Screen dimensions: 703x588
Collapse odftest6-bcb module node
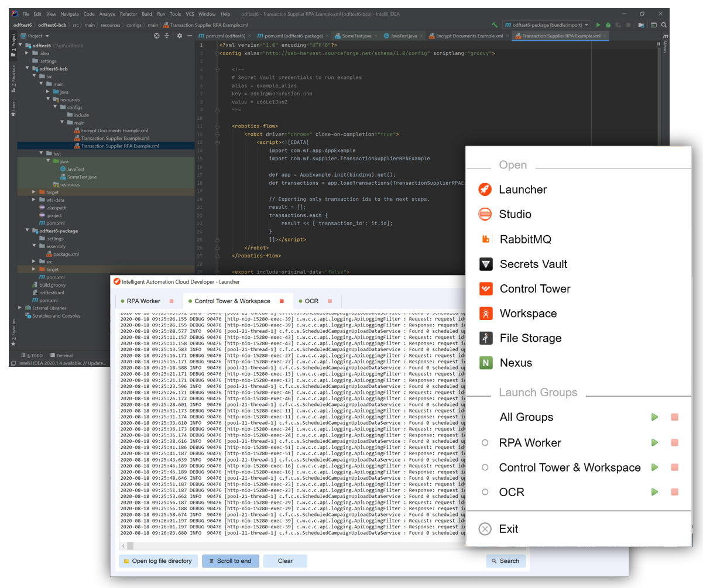(x=28, y=68)
